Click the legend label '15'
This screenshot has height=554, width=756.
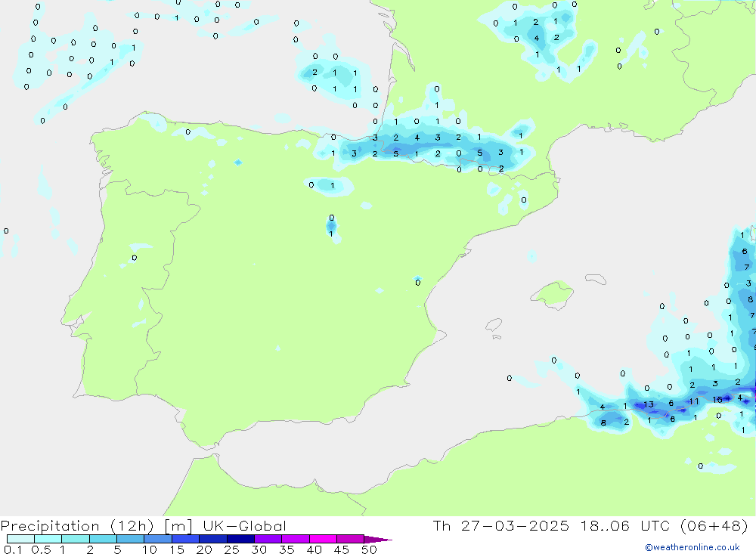point(177,549)
